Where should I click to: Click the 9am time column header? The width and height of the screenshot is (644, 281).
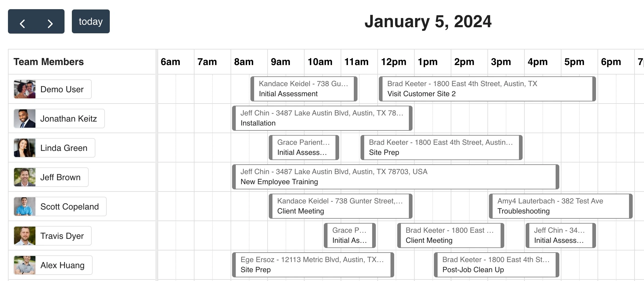click(x=280, y=62)
